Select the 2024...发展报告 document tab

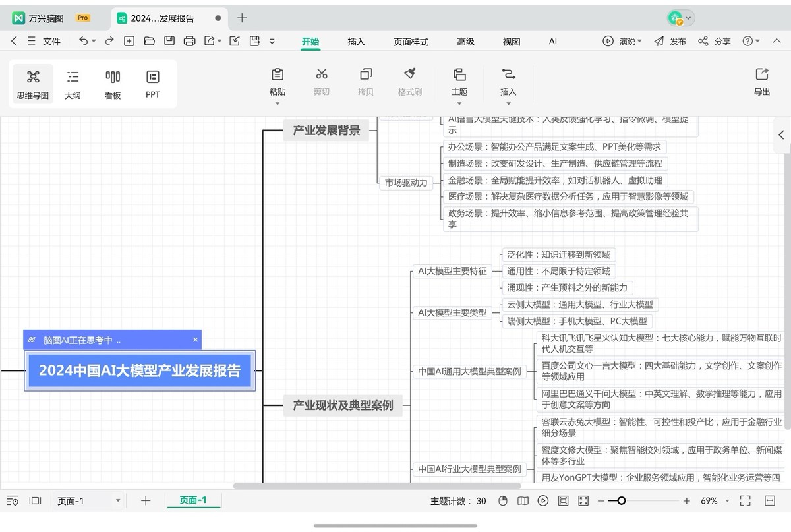click(169, 18)
